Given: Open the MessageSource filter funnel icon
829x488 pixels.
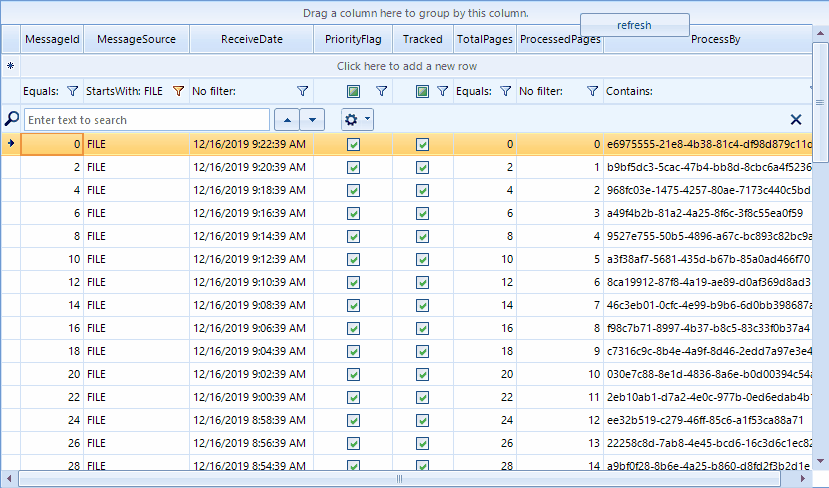Looking at the screenshot, I should [x=179, y=91].
